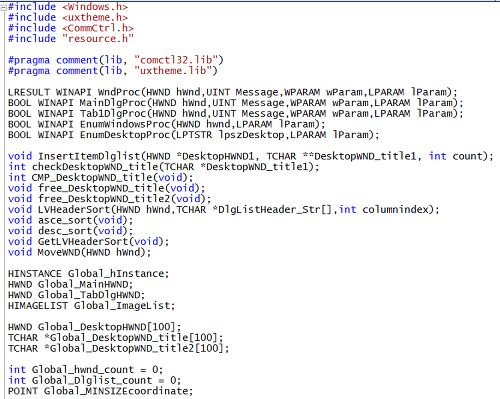The height and width of the screenshot is (399, 500).
Task: Collapse the code region at the first include
Action: (4, 8)
